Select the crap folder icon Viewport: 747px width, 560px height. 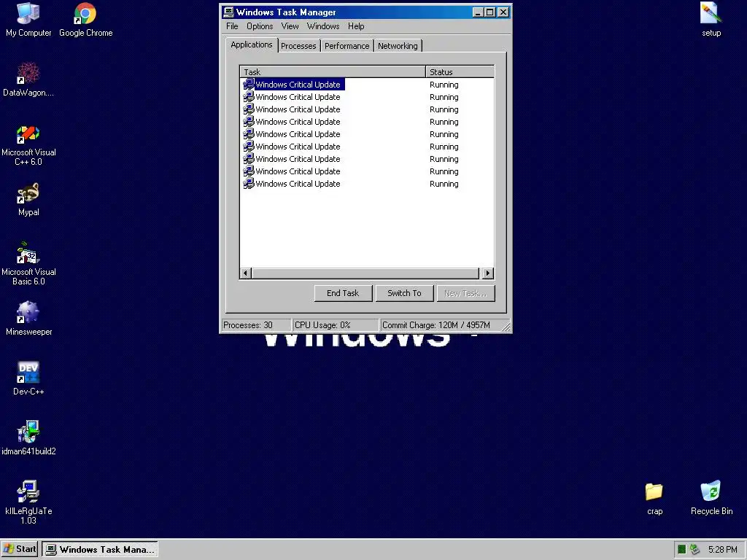pyautogui.click(x=654, y=499)
